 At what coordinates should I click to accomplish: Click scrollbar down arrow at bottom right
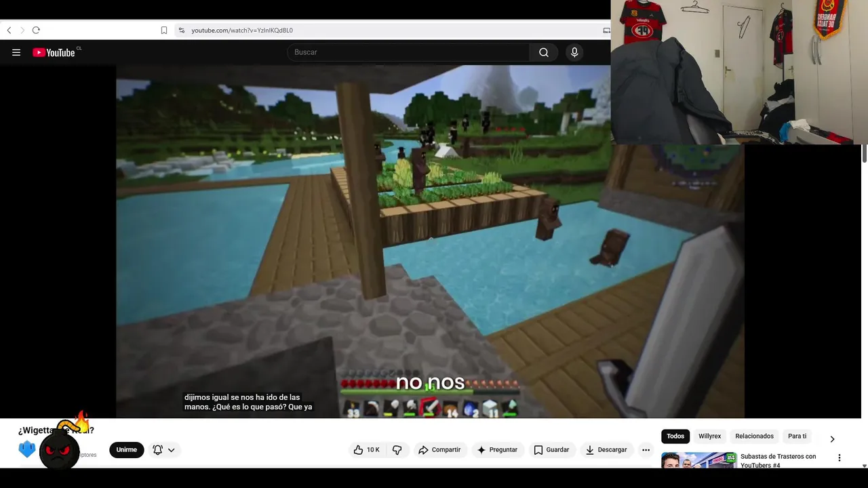[864, 466]
